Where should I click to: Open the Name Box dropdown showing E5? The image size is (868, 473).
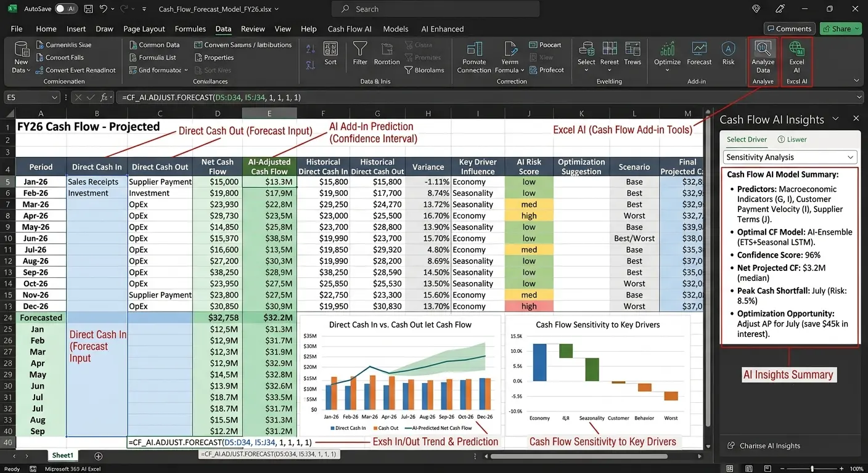(x=55, y=97)
